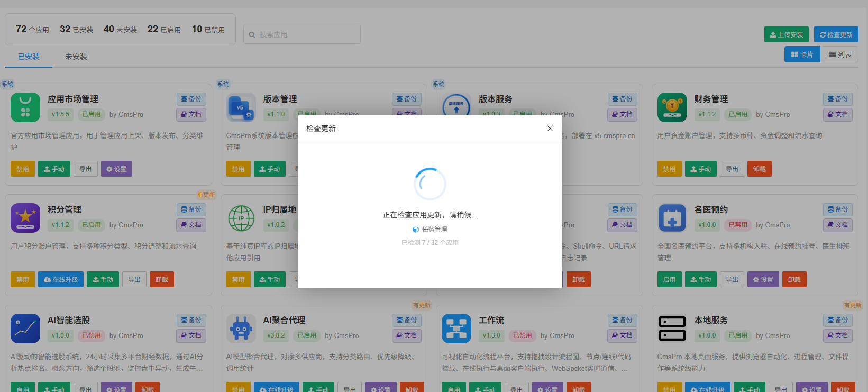Click 手动 on the 财务管理 card
The image size is (868, 392).
coord(701,169)
